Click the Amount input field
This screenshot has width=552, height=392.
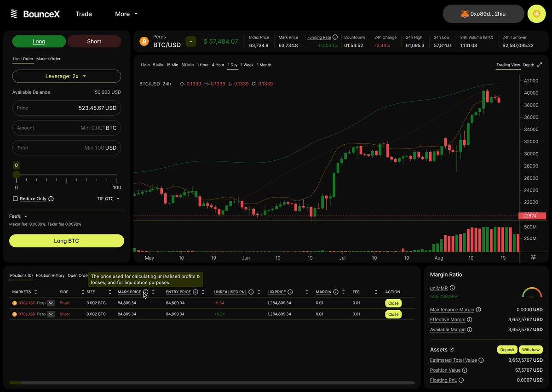(67, 128)
